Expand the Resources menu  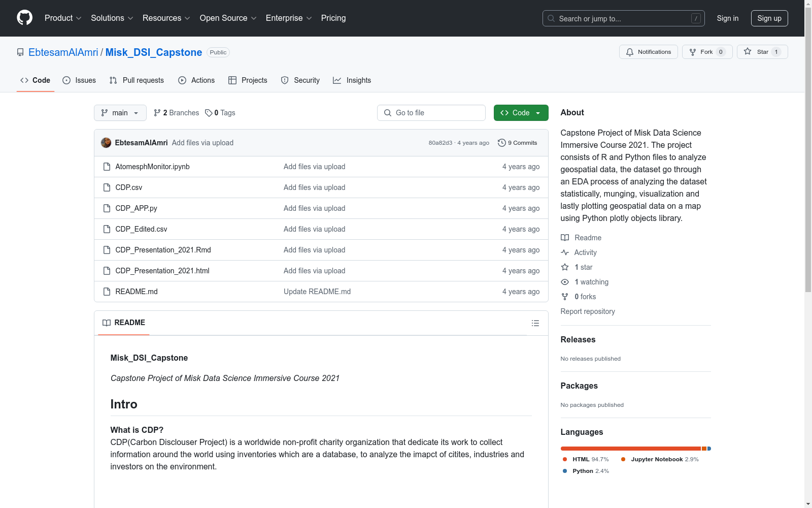pos(166,18)
